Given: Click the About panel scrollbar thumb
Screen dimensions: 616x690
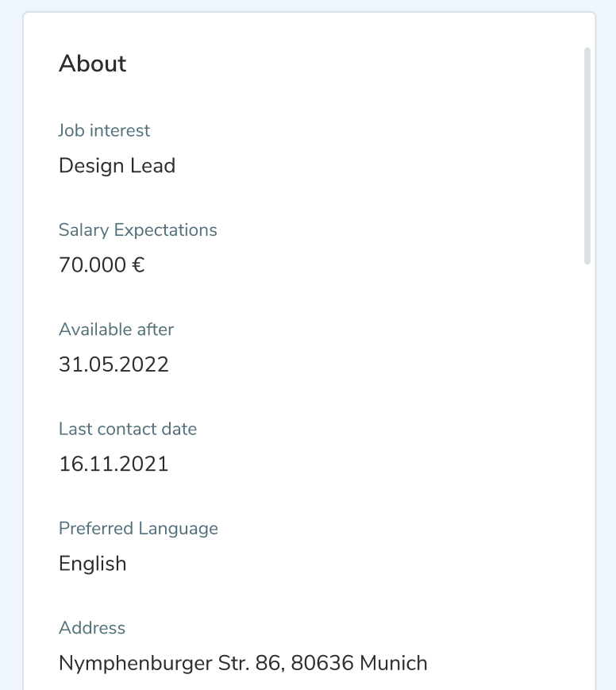Looking at the screenshot, I should pos(587,156).
